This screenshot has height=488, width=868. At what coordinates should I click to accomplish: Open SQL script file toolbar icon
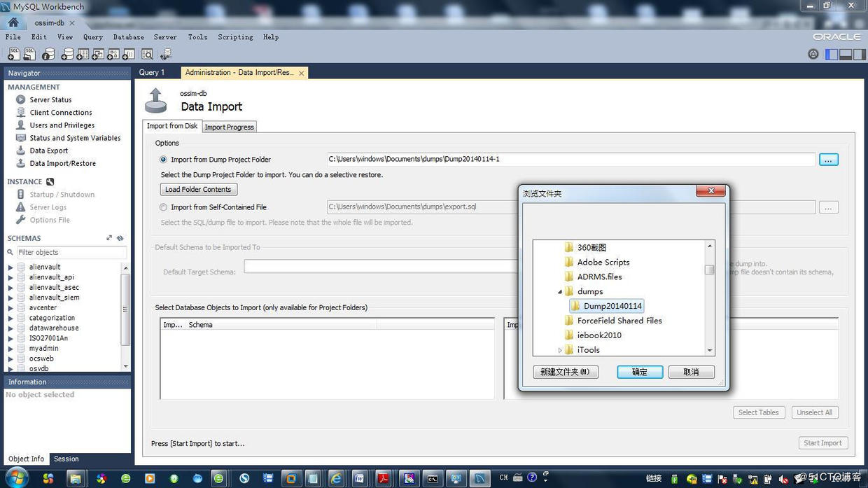(x=30, y=54)
